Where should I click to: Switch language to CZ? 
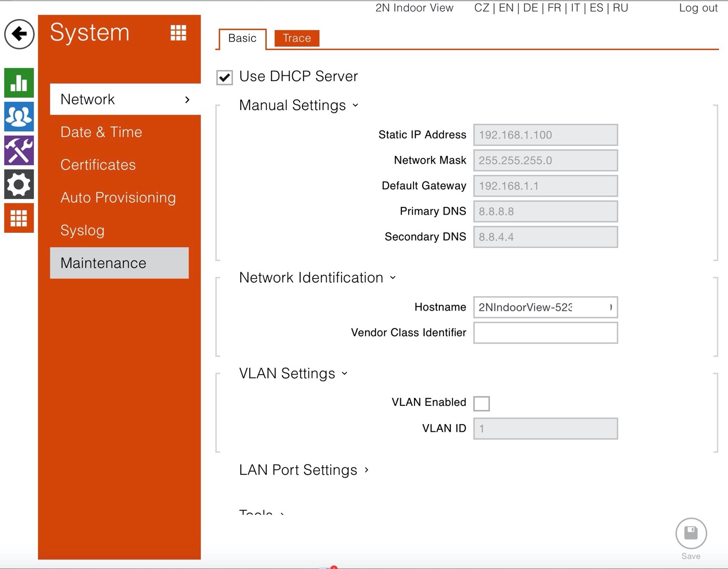pyautogui.click(x=482, y=8)
